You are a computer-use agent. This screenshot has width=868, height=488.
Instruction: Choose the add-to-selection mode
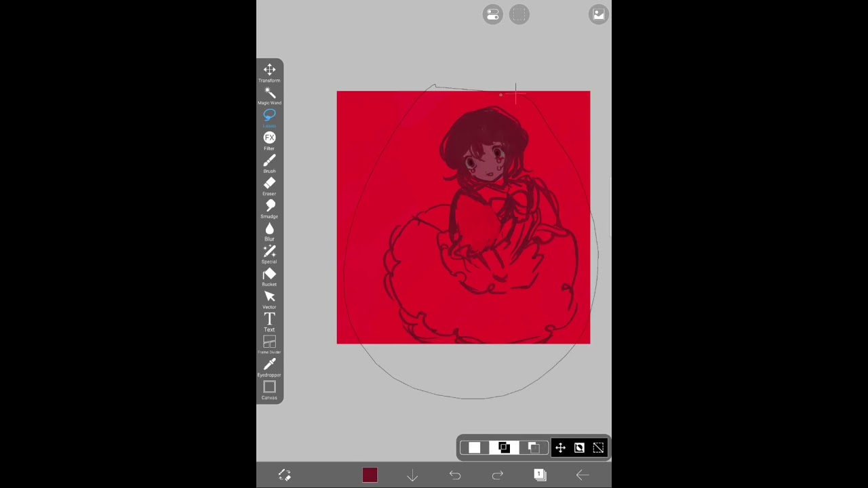[x=504, y=447]
